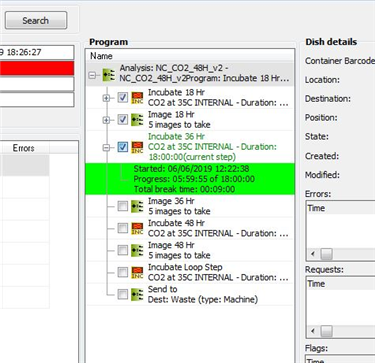Select 'Incubate 18 Hr' step text
Image resolution: width=375 pixels, height=363 pixels.
click(218, 98)
